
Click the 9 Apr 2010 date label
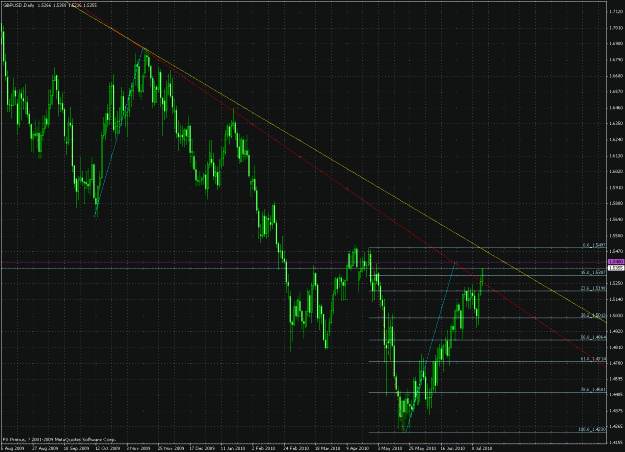point(358,448)
